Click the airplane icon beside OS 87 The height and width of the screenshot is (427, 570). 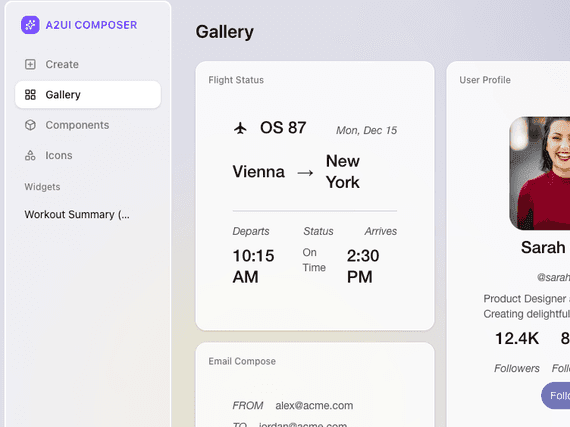click(240, 128)
